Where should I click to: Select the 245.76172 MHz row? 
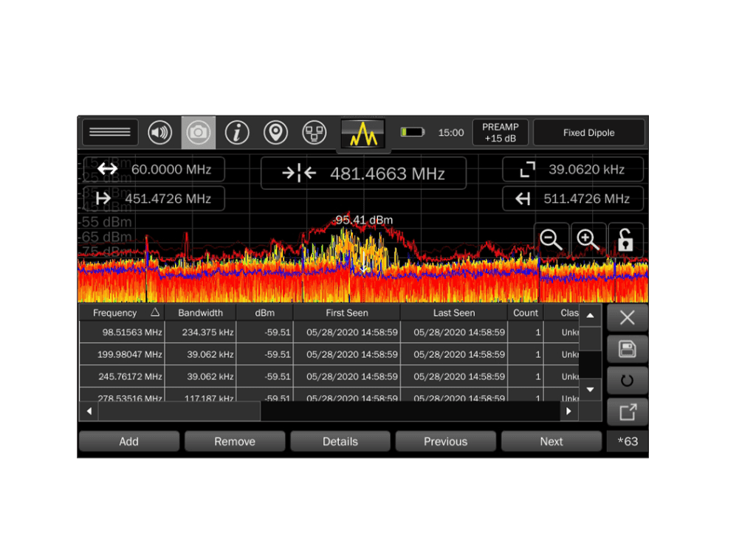point(329,376)
